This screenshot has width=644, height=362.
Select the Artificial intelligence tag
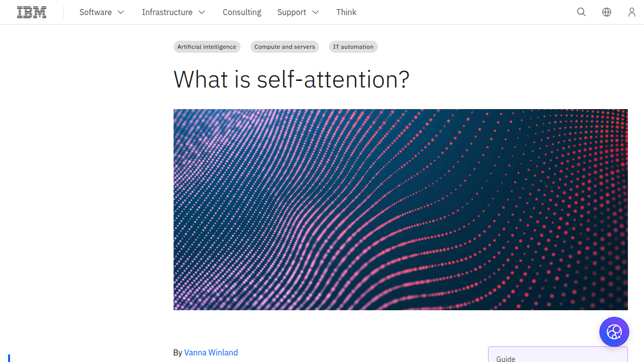click(x=207, y=47)
